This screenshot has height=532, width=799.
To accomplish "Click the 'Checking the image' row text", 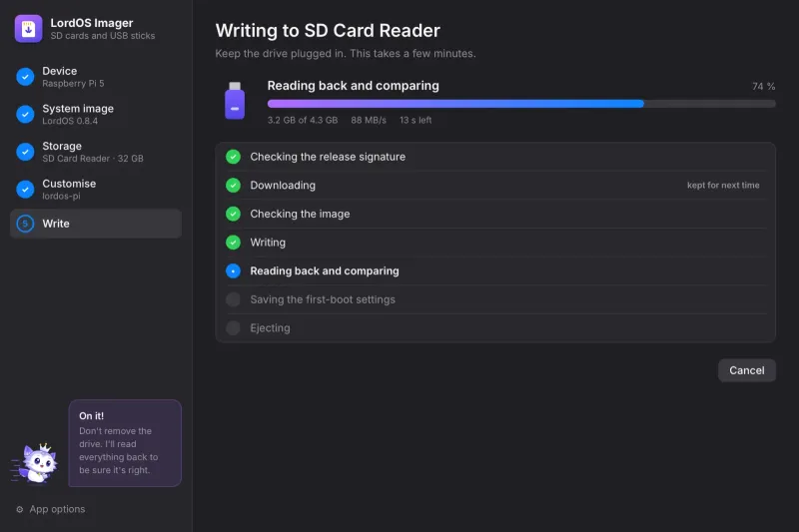I will coord(300,214).
